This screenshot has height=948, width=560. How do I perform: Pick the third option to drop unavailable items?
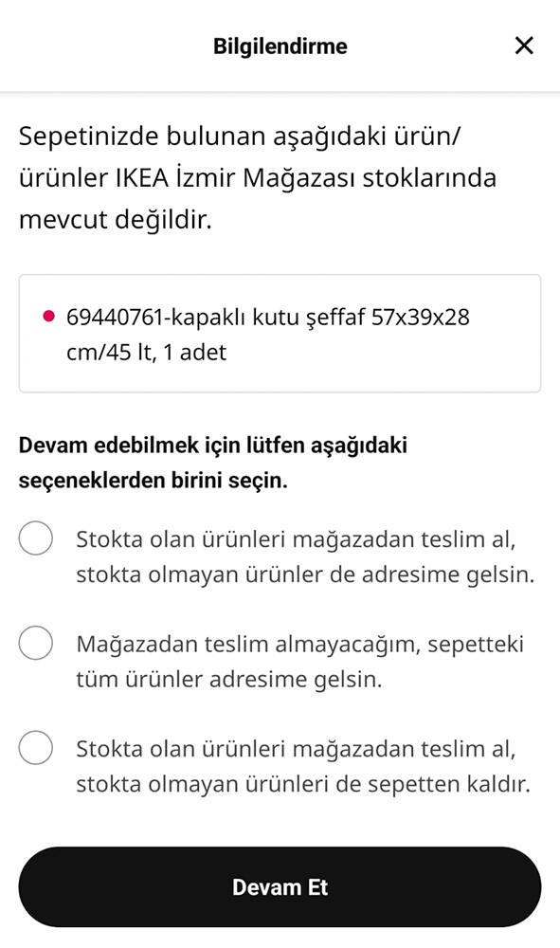click(x=35, y=747)
